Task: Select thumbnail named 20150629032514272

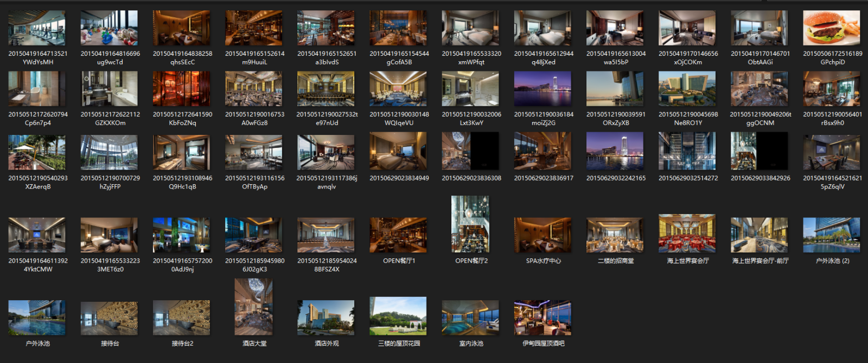Action: pyautogui.click(x=687, y=151)
